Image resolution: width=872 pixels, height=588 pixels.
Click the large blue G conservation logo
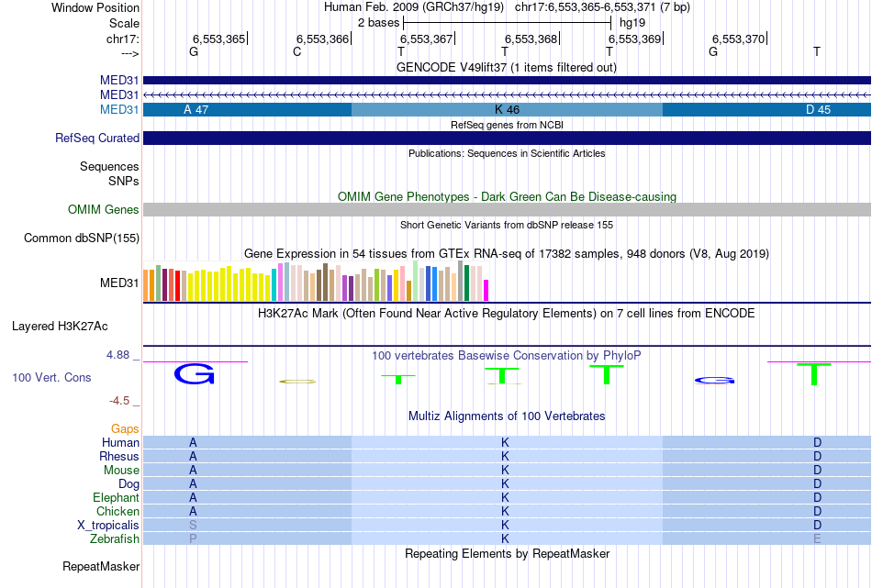click(194, 373)
